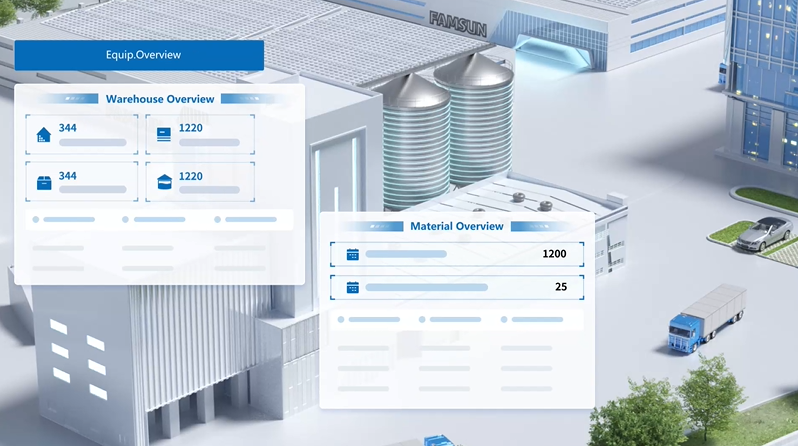Select the middle dot in Warehouse table header
This screenshot has height=446, width=798.
point(125,219)
